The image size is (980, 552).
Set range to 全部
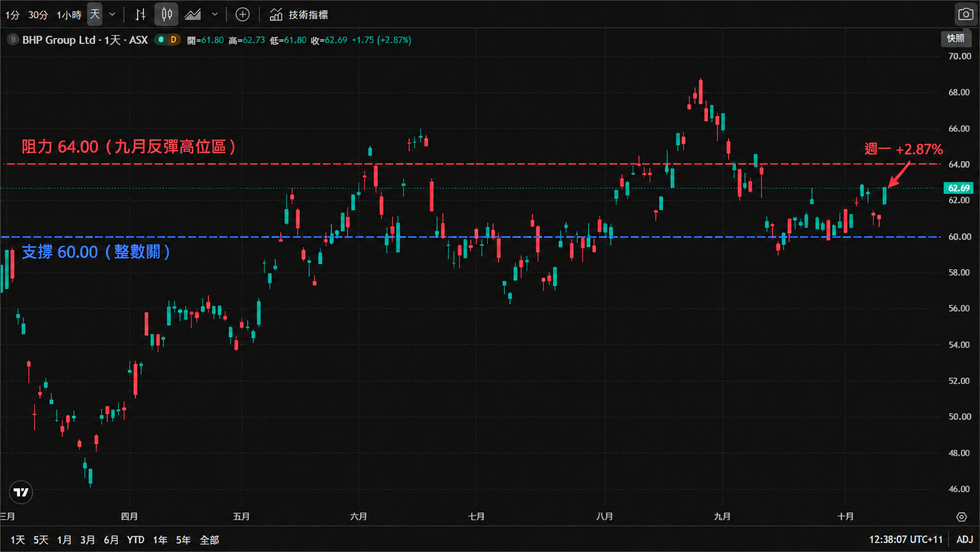point(209,540)
